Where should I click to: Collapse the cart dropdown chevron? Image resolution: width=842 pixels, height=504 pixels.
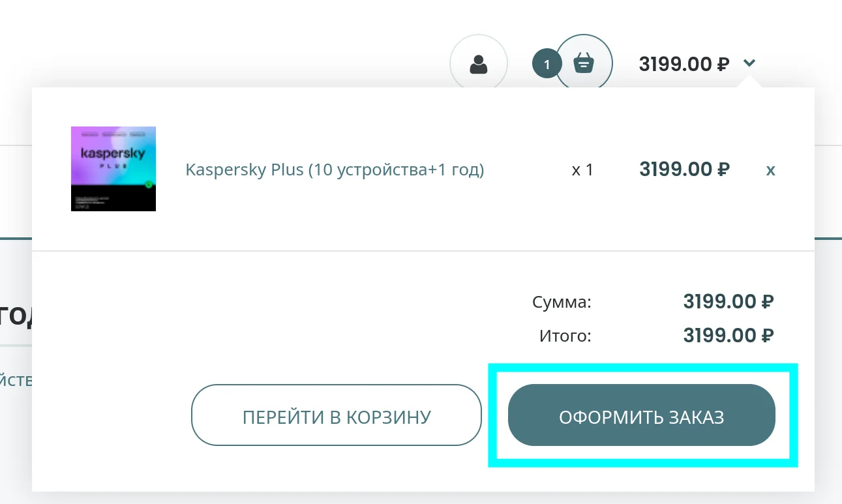(749, 63)
